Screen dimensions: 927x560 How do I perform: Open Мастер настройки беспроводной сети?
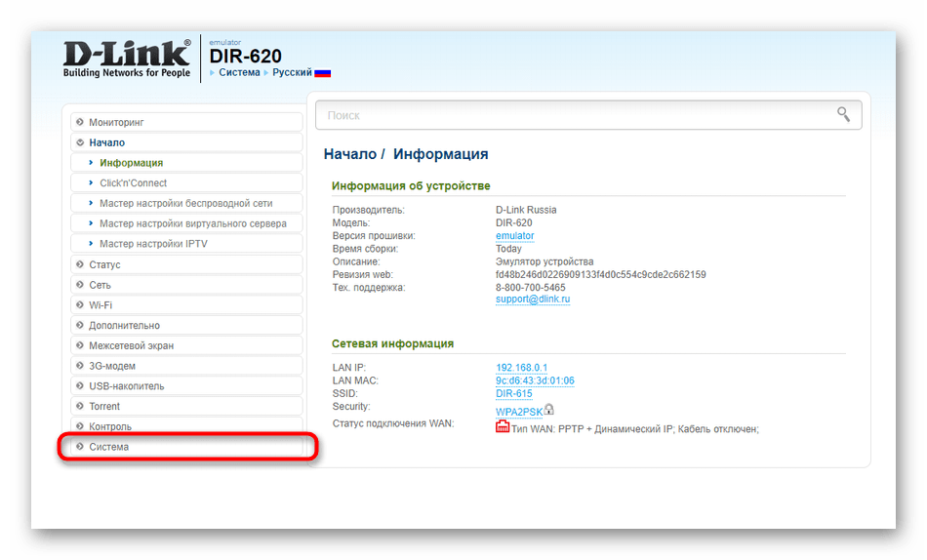(x=185, y=204)
